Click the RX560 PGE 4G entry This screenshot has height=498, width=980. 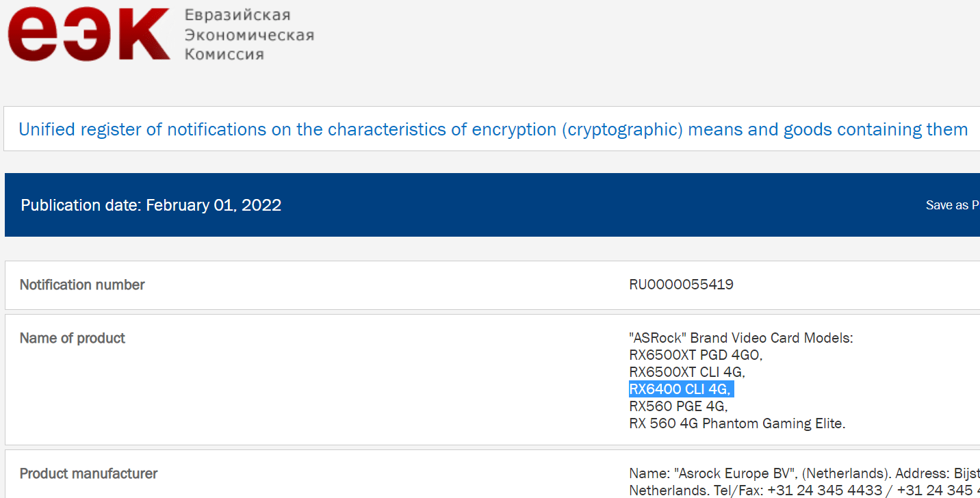coord(678,406)
